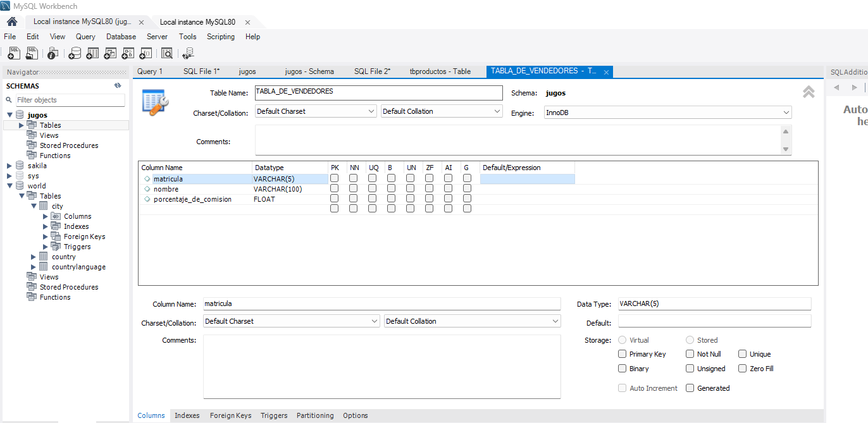
Task: Collapse the city table node
Action: pyautogui.click(x=34, y=206)
